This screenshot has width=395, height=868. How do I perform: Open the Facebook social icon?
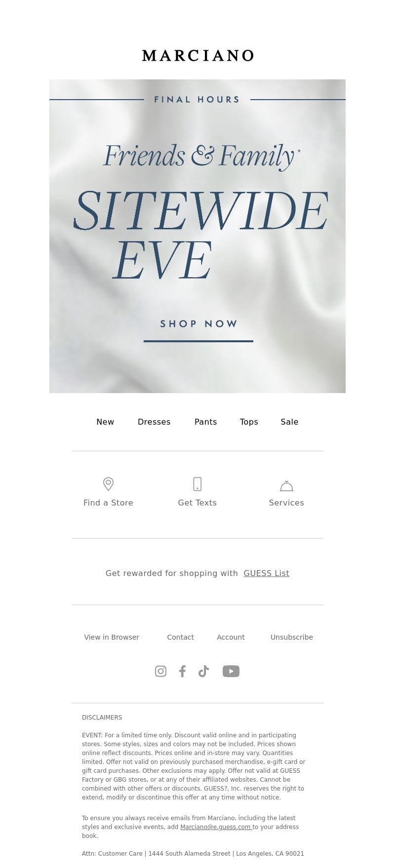click(182, 671)
